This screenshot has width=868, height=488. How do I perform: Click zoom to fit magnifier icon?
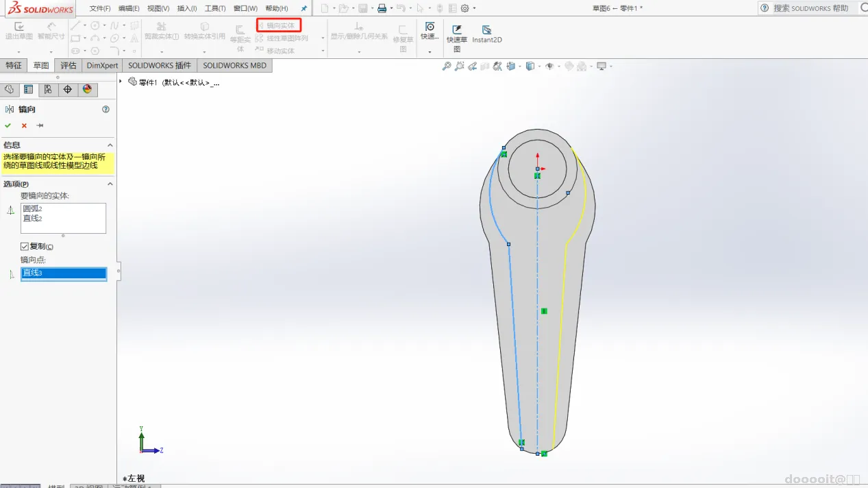[x=446, y=66]
